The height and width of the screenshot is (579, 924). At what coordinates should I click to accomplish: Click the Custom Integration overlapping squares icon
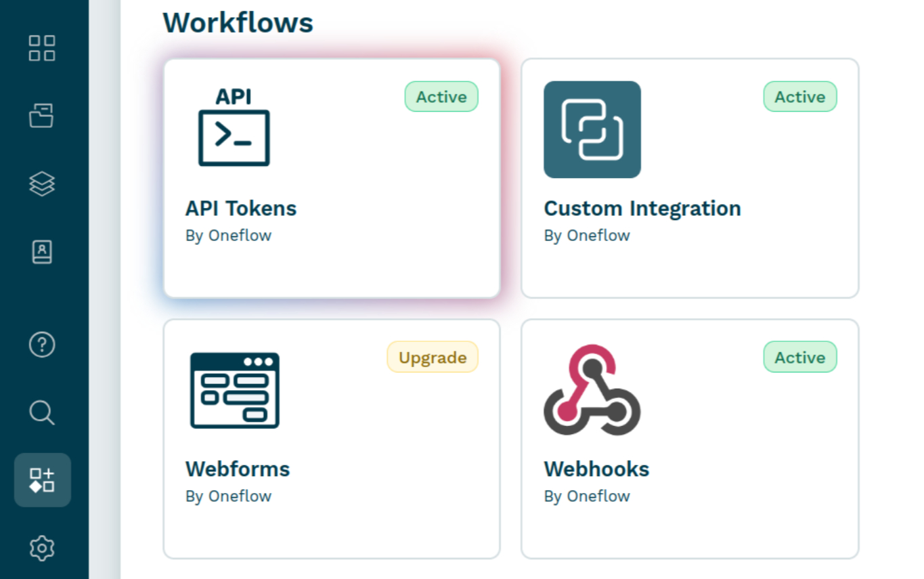[592, 129]
